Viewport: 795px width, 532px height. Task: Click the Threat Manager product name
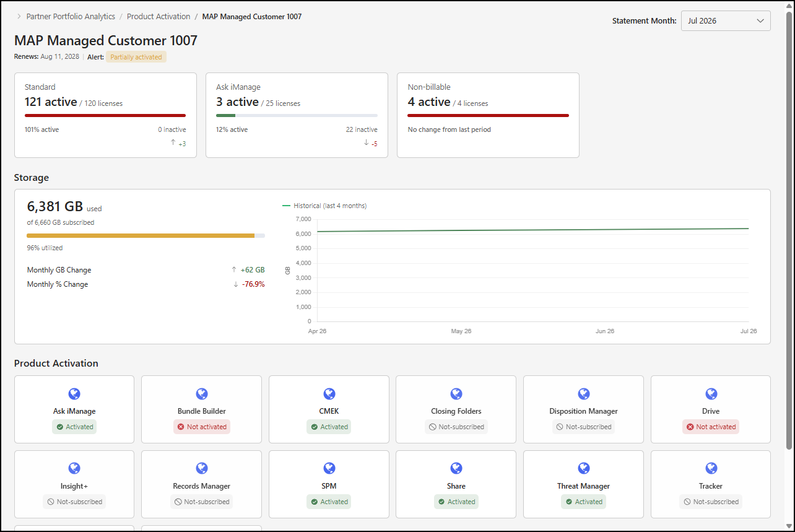coord(583,486)
